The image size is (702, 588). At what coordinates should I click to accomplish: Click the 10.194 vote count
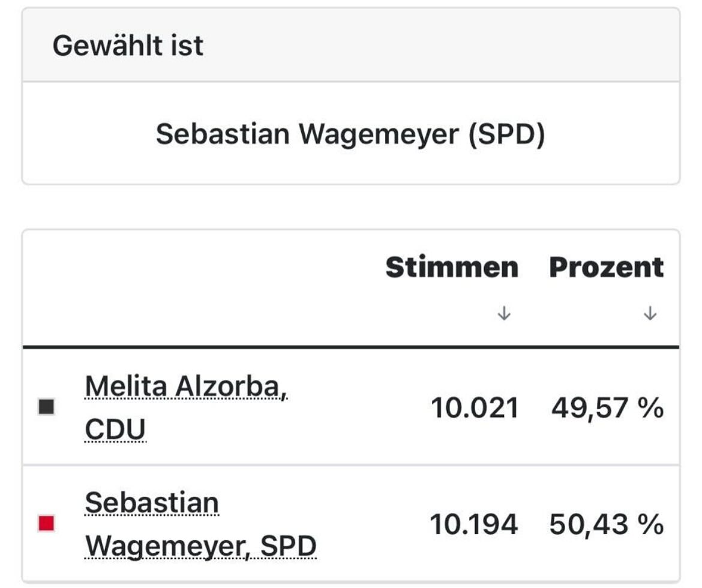click(x=474, y=525)
